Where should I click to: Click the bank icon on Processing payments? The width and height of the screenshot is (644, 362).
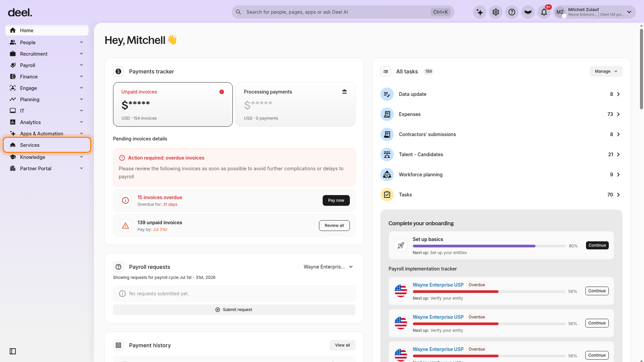pyautogui.click(x=344, y=92)
